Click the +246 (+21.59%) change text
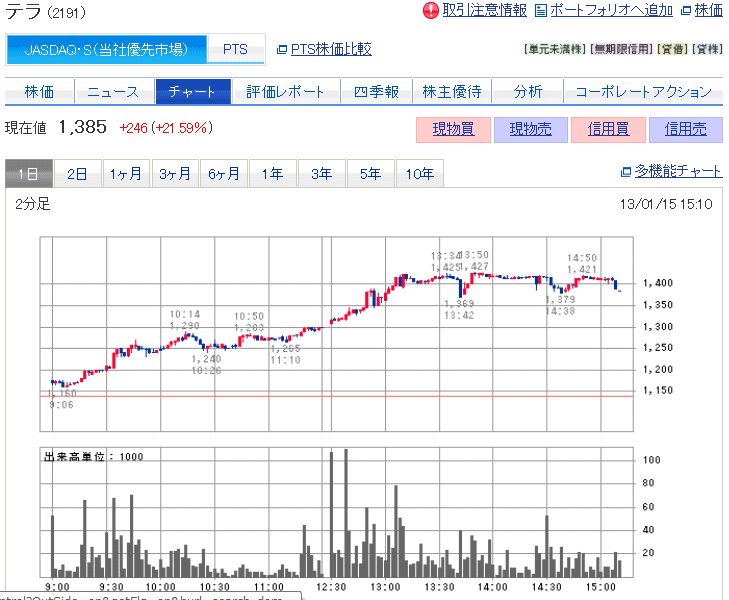The height and width of the screenshot is (600, 729). (166, 128)
